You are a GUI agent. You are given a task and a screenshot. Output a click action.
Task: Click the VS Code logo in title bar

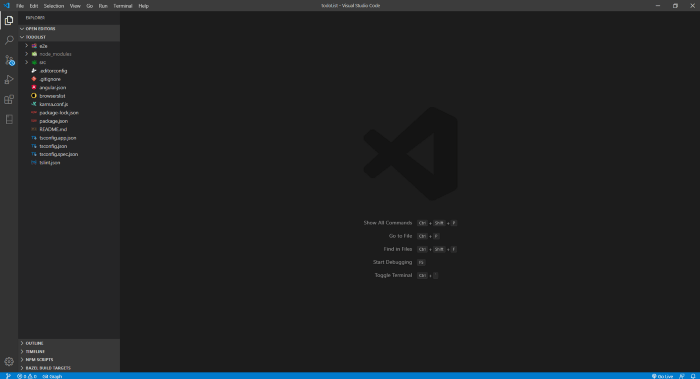[6, 6]
